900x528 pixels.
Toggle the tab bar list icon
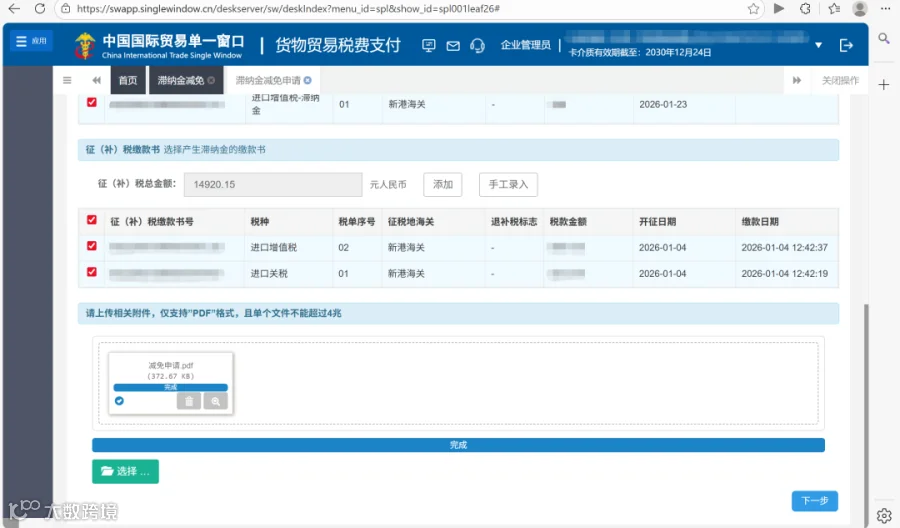[67, 80]
